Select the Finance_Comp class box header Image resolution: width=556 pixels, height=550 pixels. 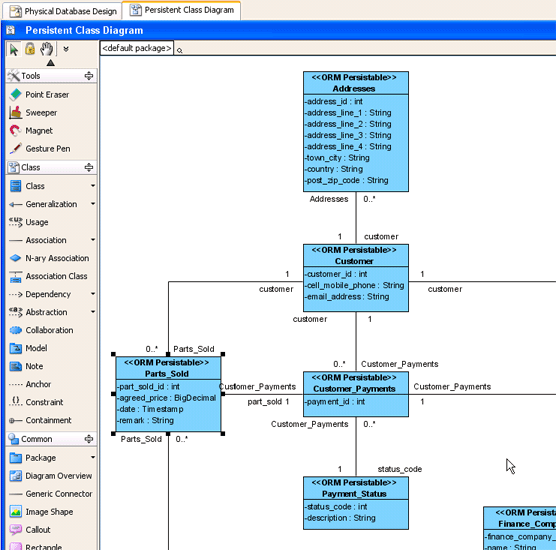click(x=520, y=518)
